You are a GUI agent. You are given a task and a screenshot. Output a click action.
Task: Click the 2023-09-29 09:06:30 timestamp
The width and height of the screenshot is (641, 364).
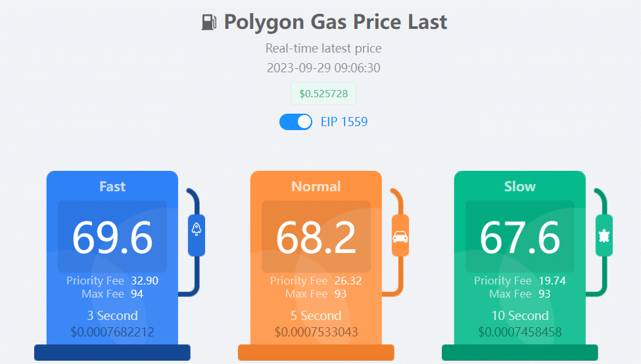(323, 68)
